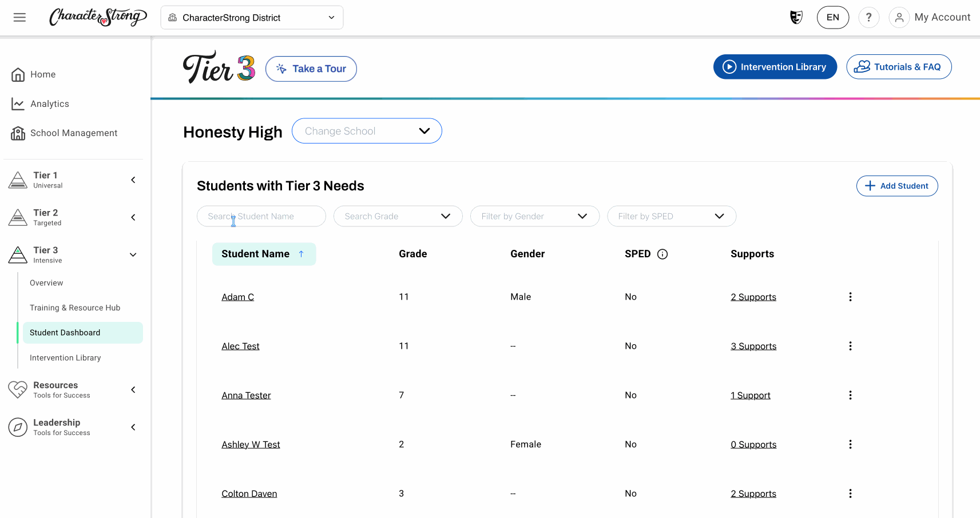This screenshot has width=980, height=518.
Task: Open Analytics in sidebar
Action: click(x=50, y=103)
